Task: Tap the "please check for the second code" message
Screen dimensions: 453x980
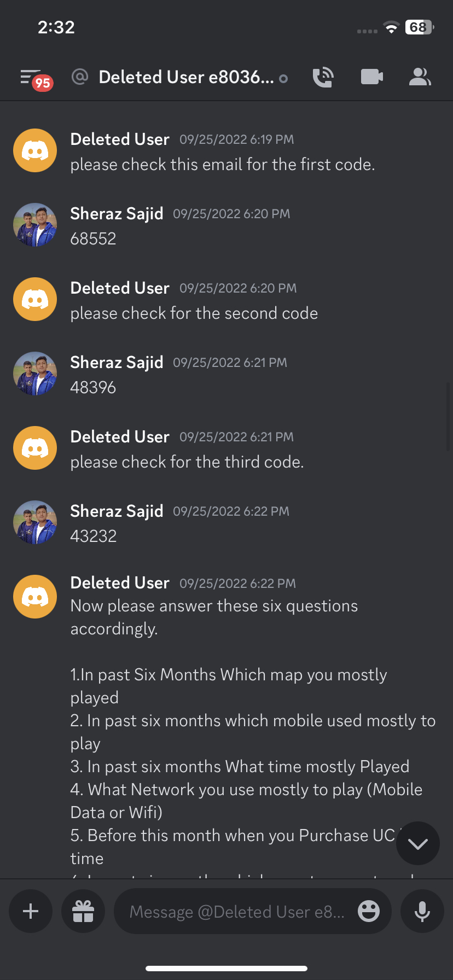Action: (194, 313)
